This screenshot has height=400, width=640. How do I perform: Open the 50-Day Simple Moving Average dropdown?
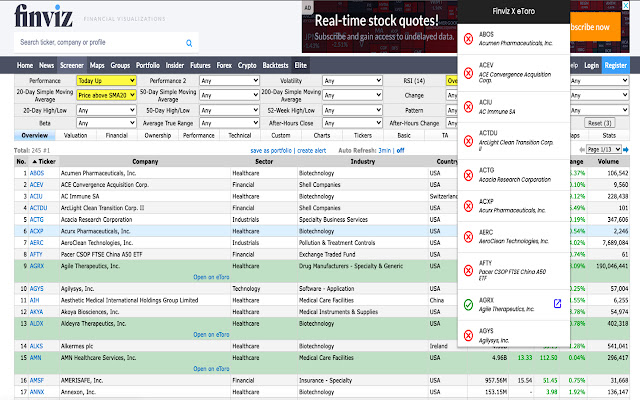pyautogui.click(x=229, y=95)
